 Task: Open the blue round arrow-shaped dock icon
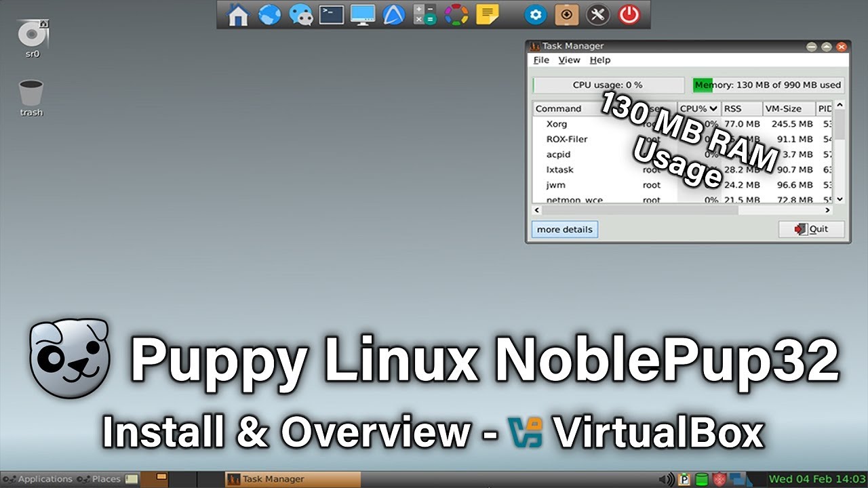[x=394, y=14]
